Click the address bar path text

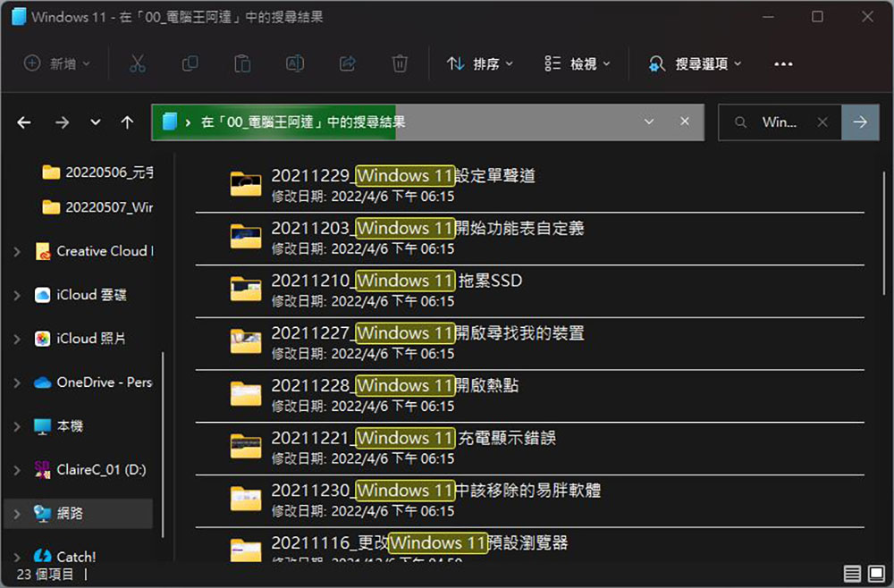point(303,122)
